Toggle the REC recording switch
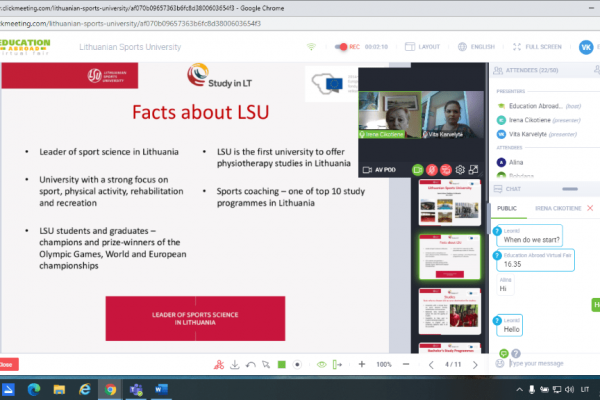 click(341, 47)
